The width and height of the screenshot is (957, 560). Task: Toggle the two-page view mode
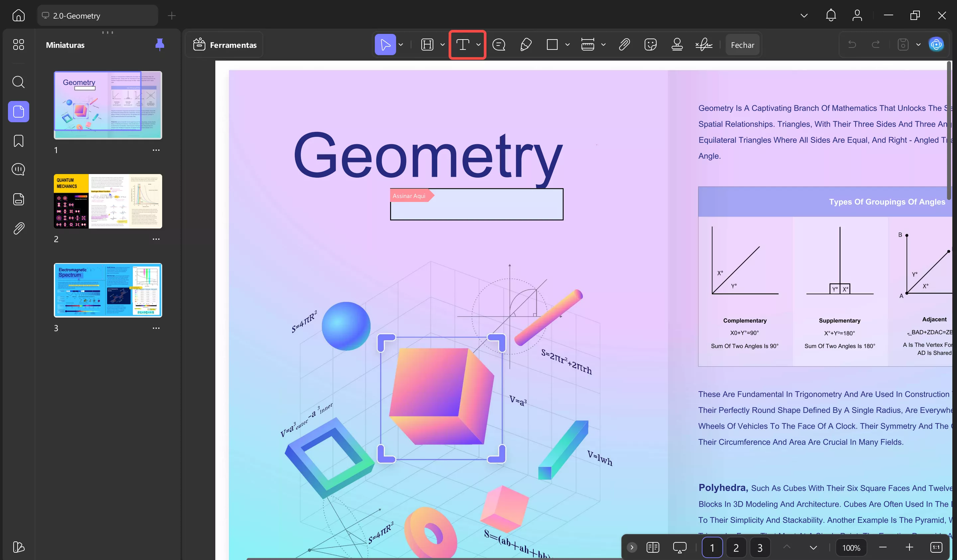[652, 547]
